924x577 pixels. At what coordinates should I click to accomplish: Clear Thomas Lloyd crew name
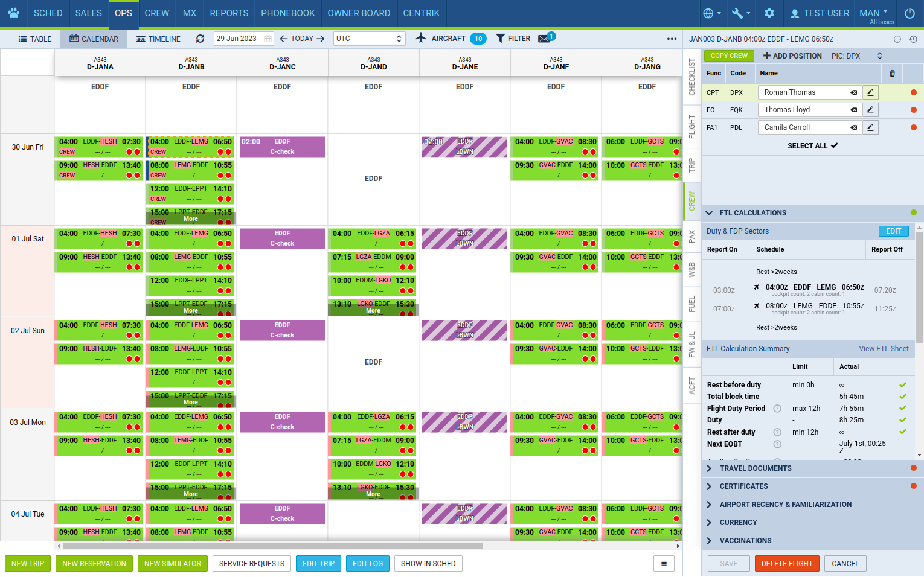pyautogui.click(x=854, y=110)
